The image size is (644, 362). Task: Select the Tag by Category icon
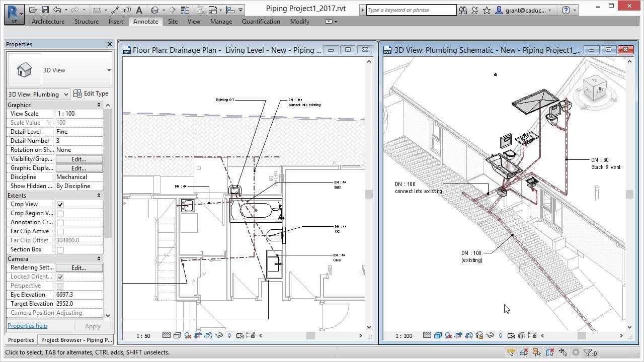(x=127, y=10)
